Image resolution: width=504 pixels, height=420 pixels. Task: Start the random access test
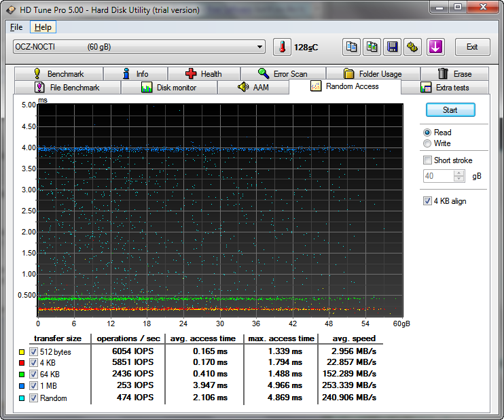(x=450, y=110)
